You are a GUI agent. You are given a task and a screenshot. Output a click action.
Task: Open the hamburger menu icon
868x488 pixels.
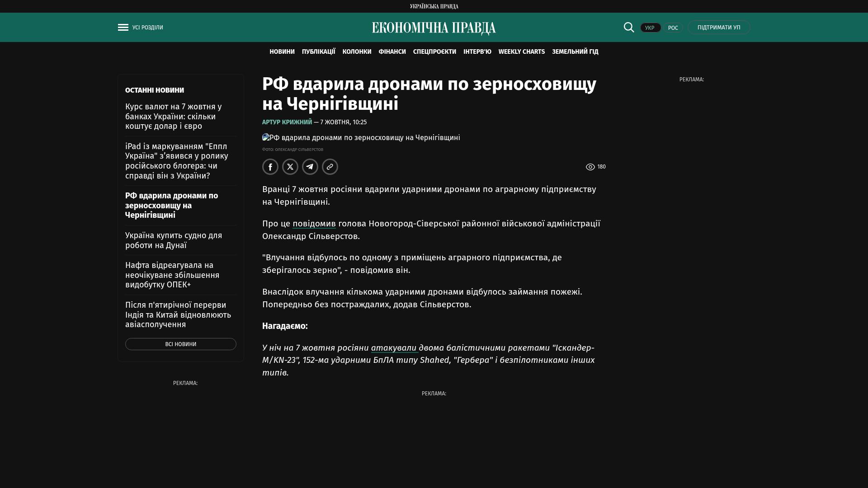tap(123, 28)
